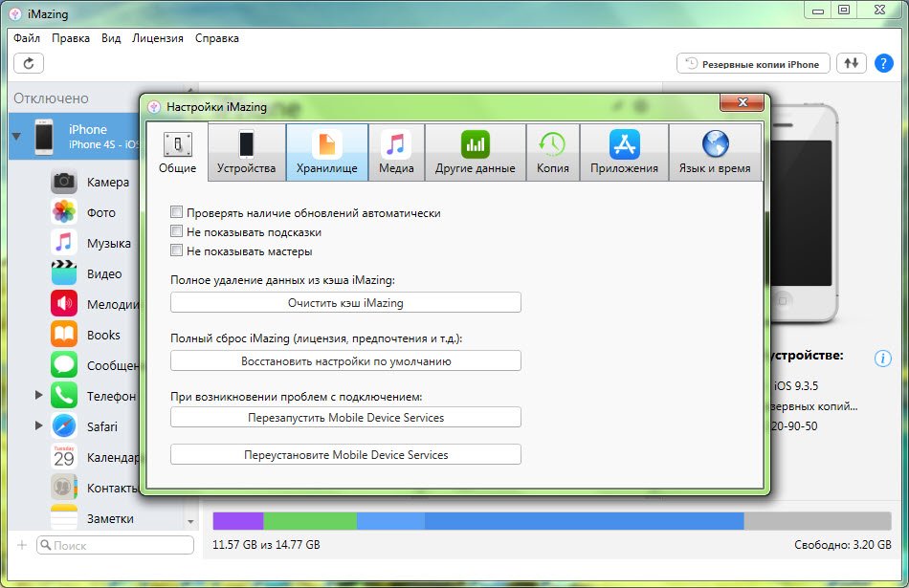Image resolution: width=909 pixels, height=588 pixels.
Task: Click Восстановить настройки по умолчанию button
Action: point(345,360)
